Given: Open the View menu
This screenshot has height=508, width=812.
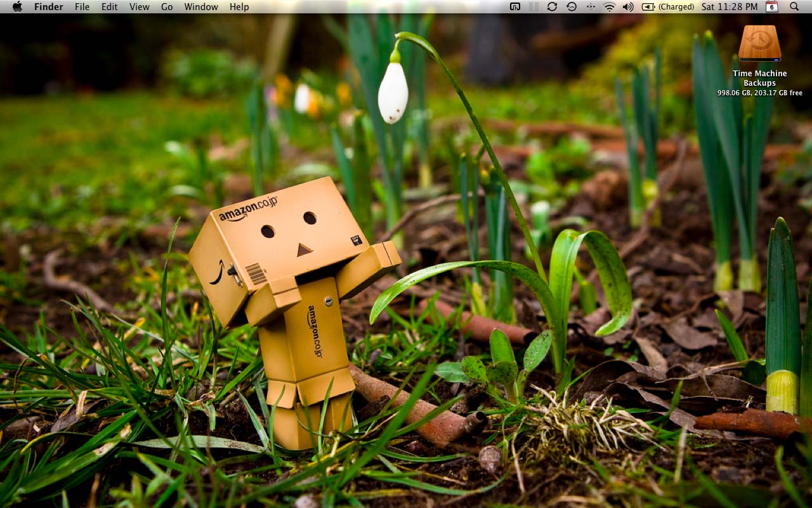Looking at the screenshot, I should (139, 7).
